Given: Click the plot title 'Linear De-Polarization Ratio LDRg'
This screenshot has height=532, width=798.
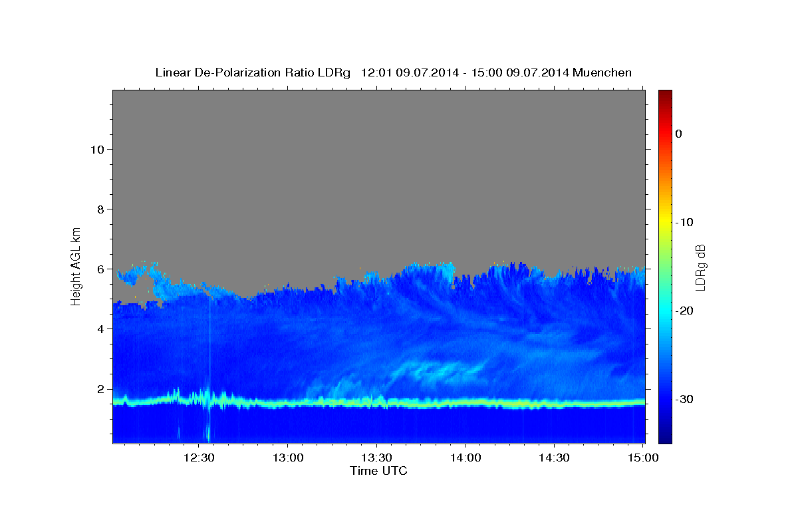Looking at the screenshot, I should 253,72.
